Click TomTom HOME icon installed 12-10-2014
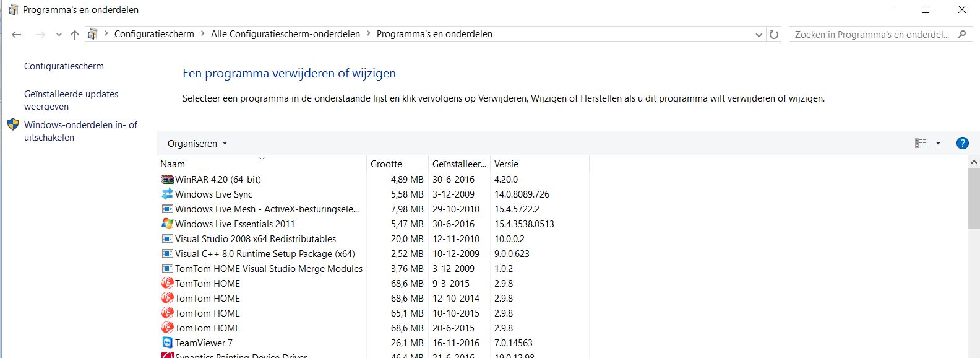980x358 pixels. pos(167,299)
